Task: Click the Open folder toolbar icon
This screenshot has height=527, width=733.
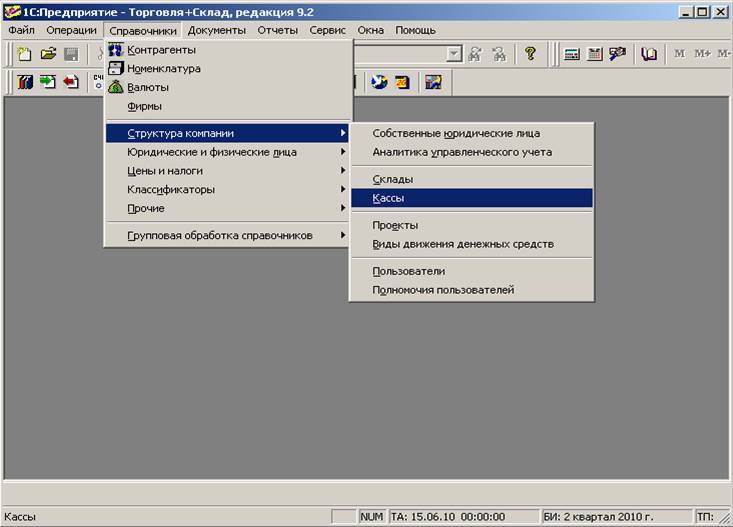Action: tap(48, 54)
